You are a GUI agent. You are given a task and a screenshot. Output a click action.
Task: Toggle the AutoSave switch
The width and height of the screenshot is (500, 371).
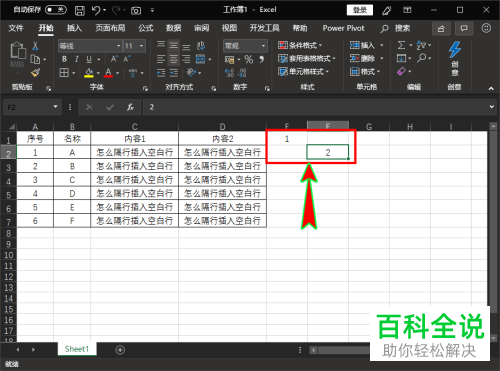[x=56, y=10]
